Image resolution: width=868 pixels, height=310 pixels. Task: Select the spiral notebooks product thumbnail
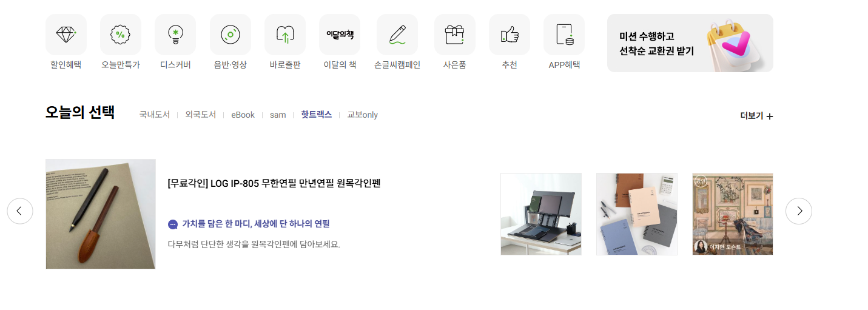(x=637, y=214)
